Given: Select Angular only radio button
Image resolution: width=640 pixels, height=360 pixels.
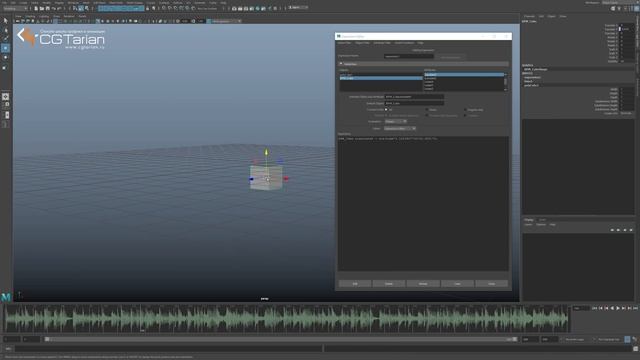Looking at the screenshot, I should tap(465, 109).
